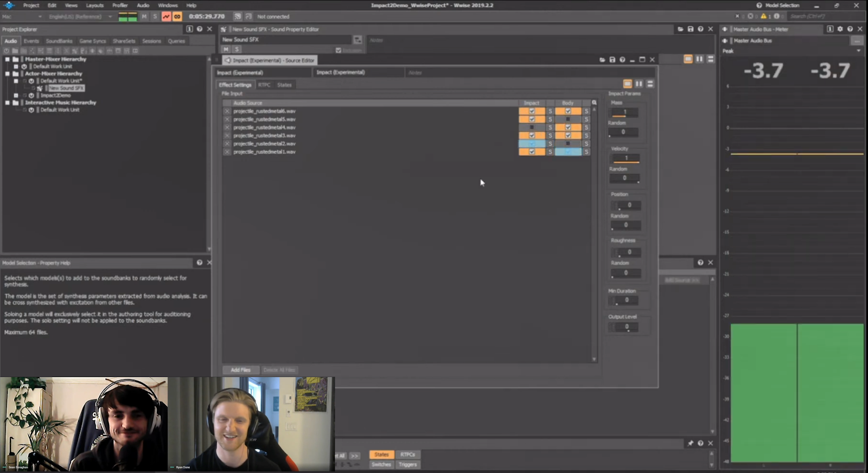This screenshot has height=473, width=868.
Task: Expand Default Work Unit under Master-Mixer Hierarchy
Action: (x=16, y=66)
